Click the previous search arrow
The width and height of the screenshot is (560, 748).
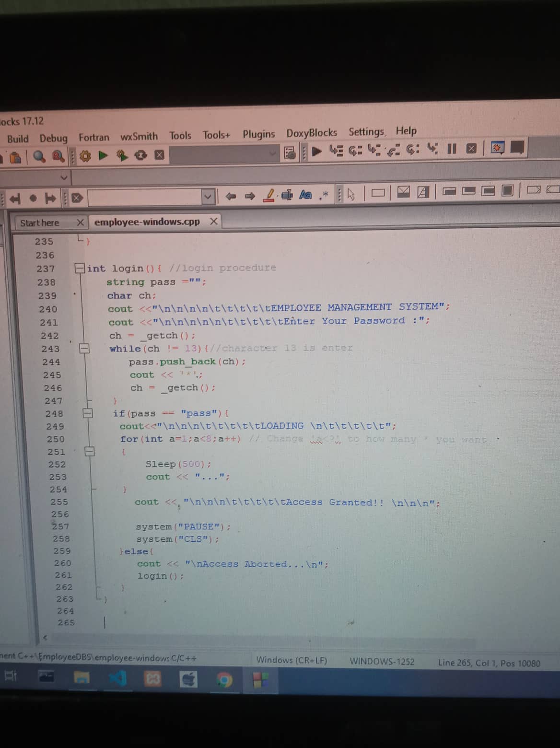[x=231, y=196]
